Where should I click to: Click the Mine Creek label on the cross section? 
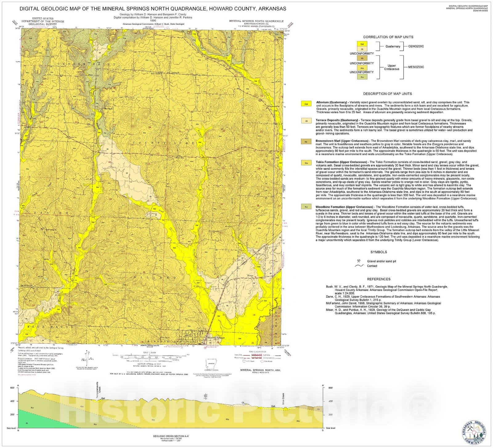click(x=283, y=398)
